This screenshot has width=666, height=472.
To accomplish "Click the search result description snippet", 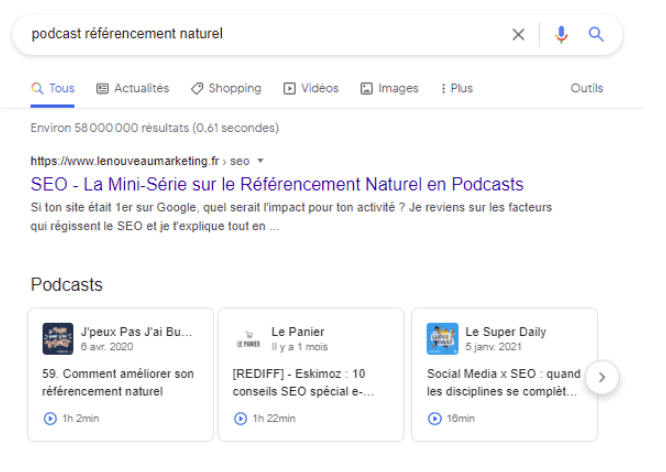I will coord(291,217).
